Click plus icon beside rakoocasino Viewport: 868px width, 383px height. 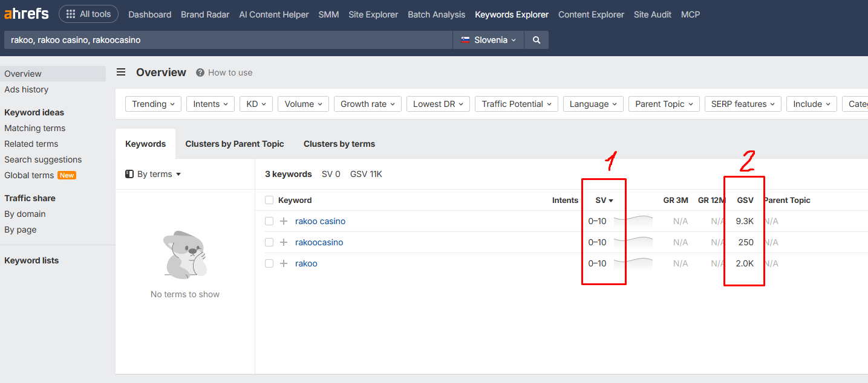(284, 242)
